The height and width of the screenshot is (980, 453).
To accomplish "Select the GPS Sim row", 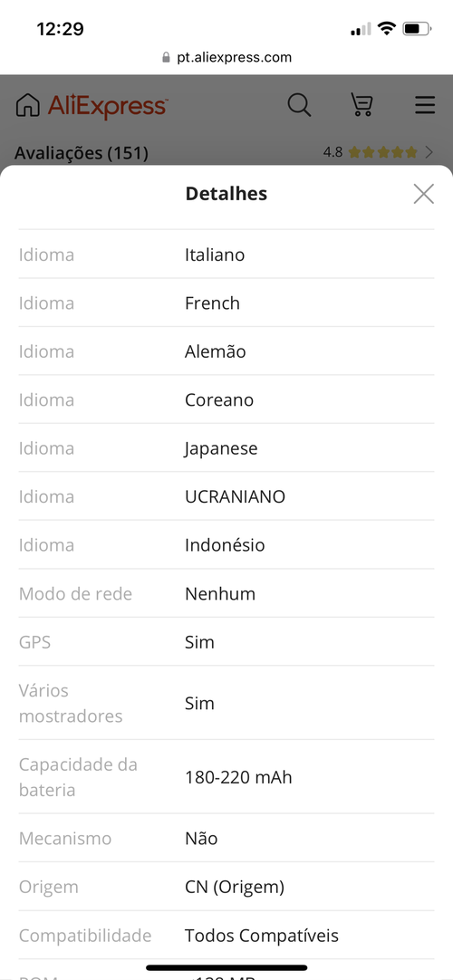I will click(x=226, y=642).
